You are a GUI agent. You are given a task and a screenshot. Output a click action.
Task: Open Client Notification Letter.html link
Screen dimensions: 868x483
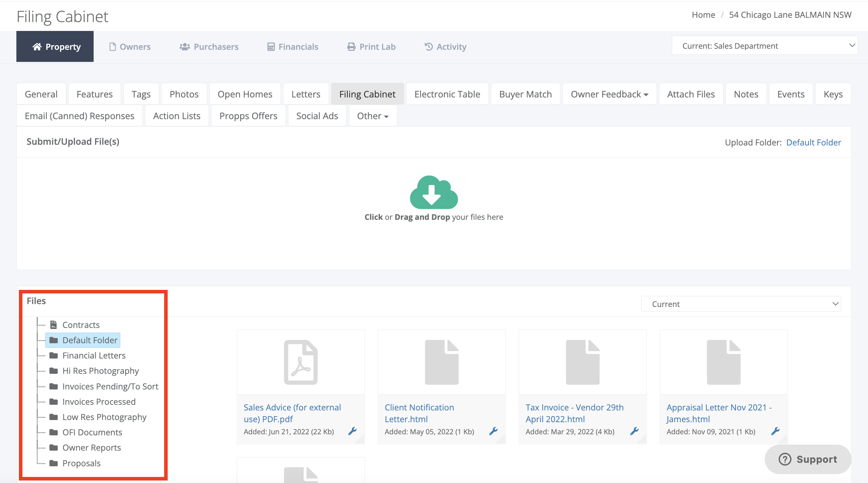pos(419,413)
